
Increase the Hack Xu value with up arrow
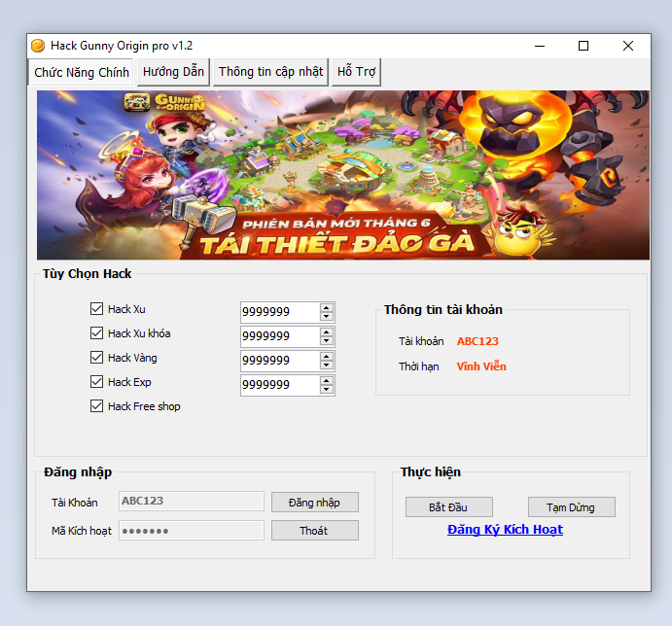327,307
